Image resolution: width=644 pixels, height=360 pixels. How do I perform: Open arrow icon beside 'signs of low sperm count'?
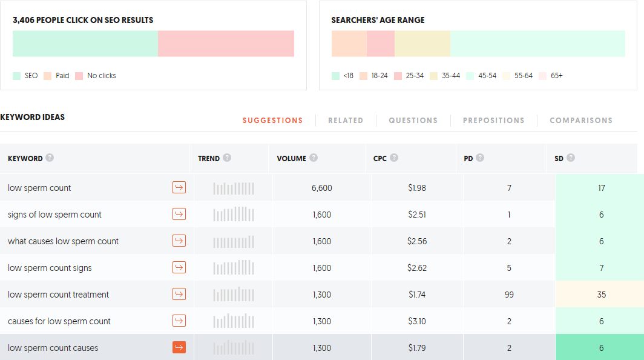point(179,215)
